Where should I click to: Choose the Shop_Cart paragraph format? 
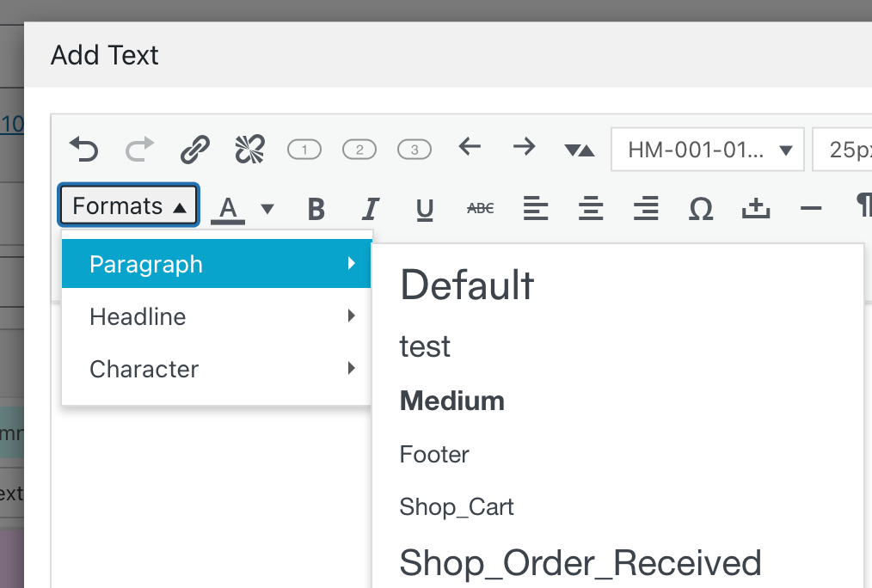click(457, 507)
